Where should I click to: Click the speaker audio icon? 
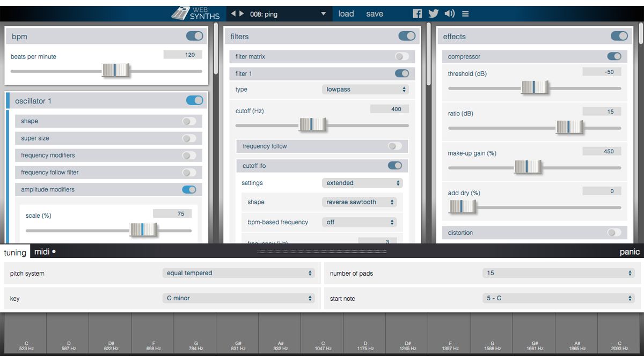[450, 13]
